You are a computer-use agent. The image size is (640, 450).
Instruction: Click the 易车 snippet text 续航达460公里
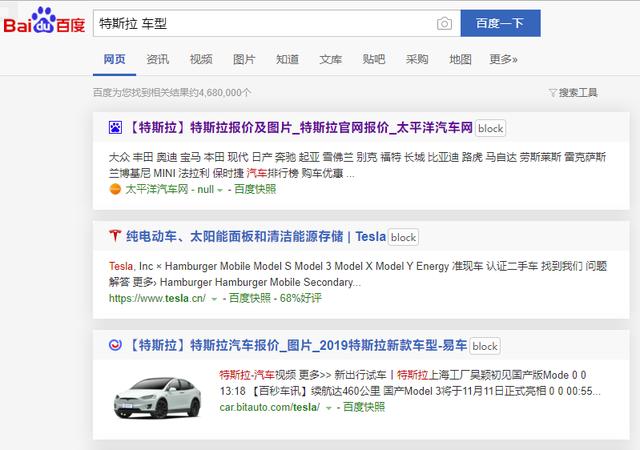click(345, 391)
